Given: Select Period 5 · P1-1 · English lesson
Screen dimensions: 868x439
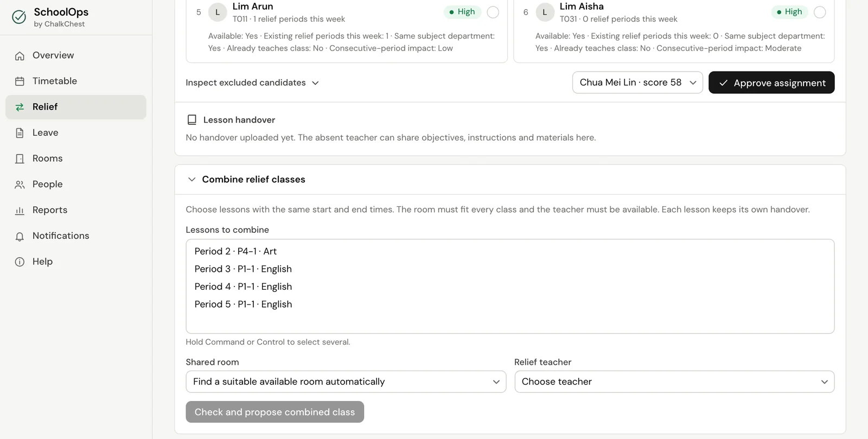Looking at the screenshot, I should pos(510,304).
